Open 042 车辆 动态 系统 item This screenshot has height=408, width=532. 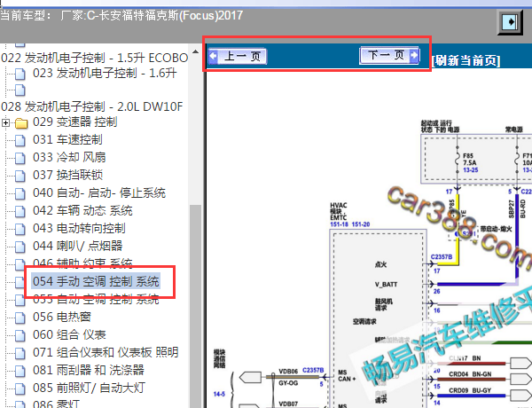[82, 210]
